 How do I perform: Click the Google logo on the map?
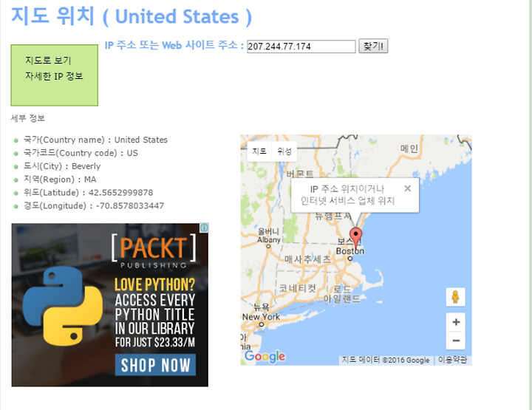click(265, 356)
